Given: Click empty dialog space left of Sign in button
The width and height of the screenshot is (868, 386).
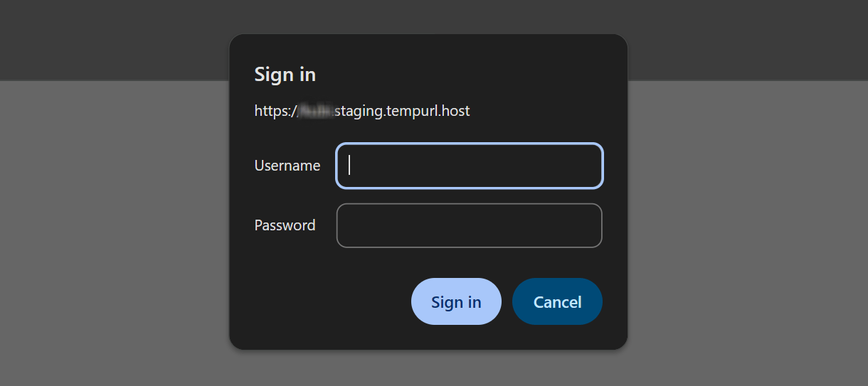Looking at the screenshot, I should coord(320,301).
